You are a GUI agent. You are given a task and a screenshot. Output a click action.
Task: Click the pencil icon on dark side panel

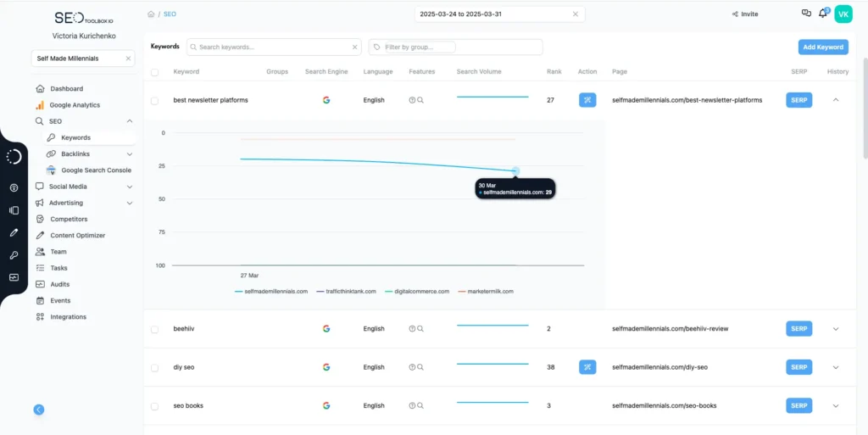tap(14, 232)
